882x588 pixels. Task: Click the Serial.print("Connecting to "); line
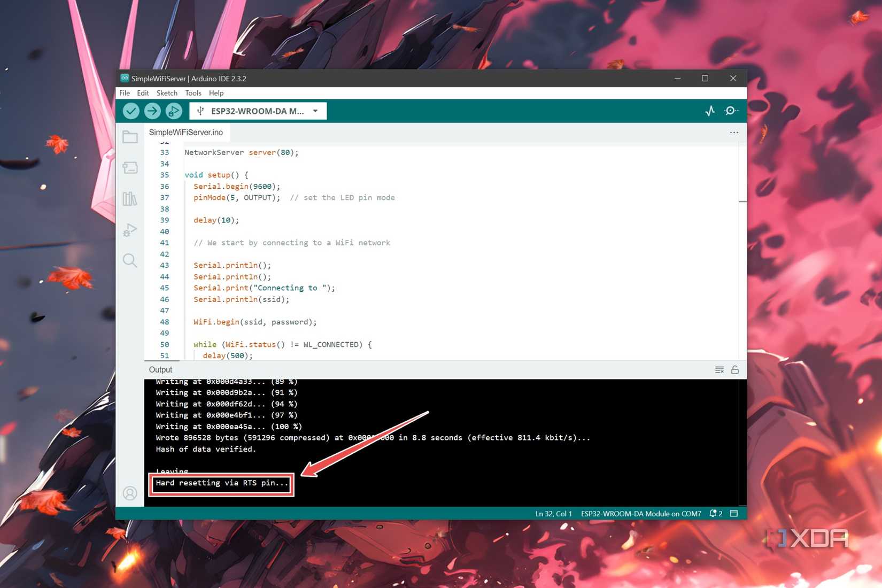264,288
